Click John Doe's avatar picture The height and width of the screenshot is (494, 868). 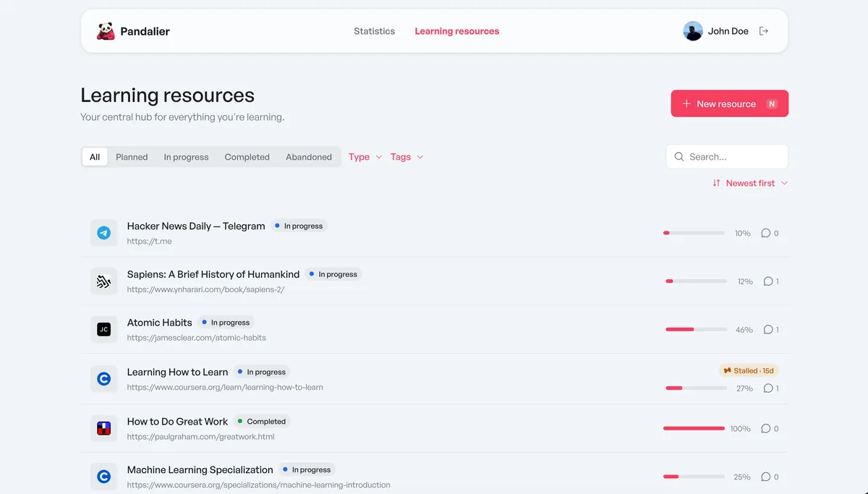pyautogui.click(x=693, y=31)
